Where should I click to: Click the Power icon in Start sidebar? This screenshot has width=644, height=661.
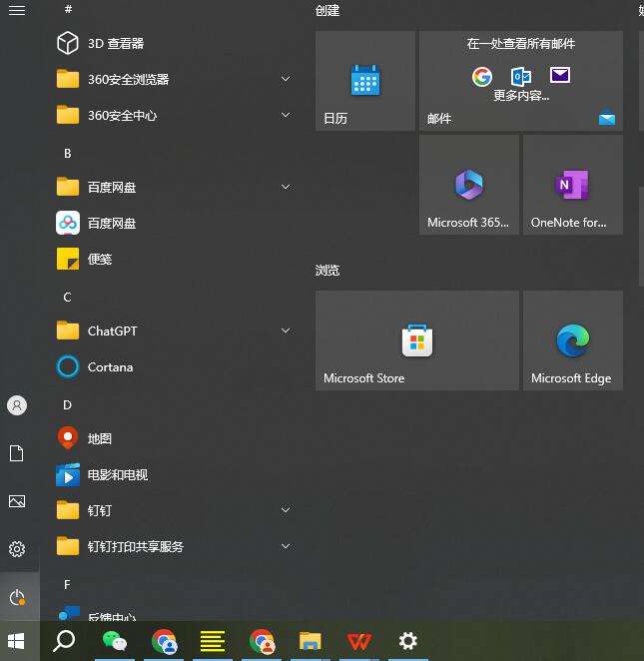pos(17,597)
